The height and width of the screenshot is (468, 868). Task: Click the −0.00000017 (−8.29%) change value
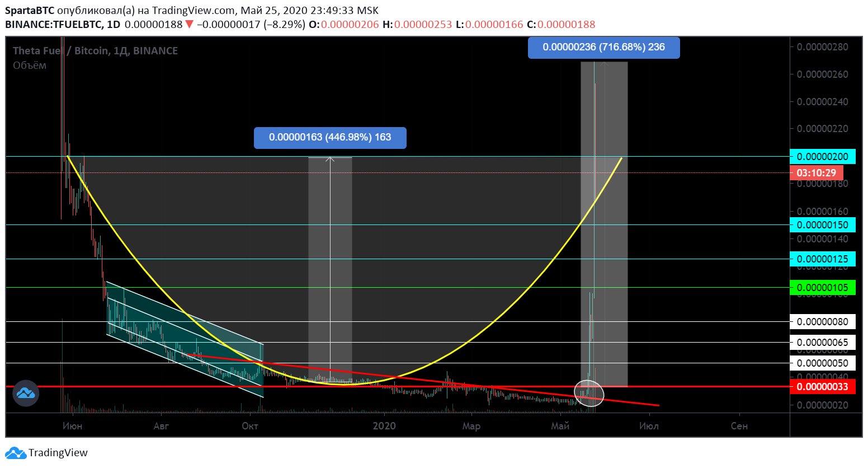(x=251, y=25)
